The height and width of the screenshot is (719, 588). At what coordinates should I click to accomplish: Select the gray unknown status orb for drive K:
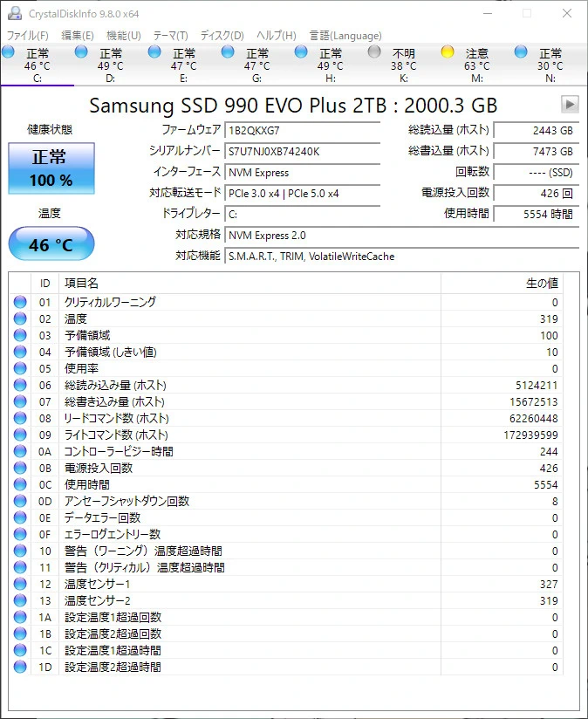[374, 51]
